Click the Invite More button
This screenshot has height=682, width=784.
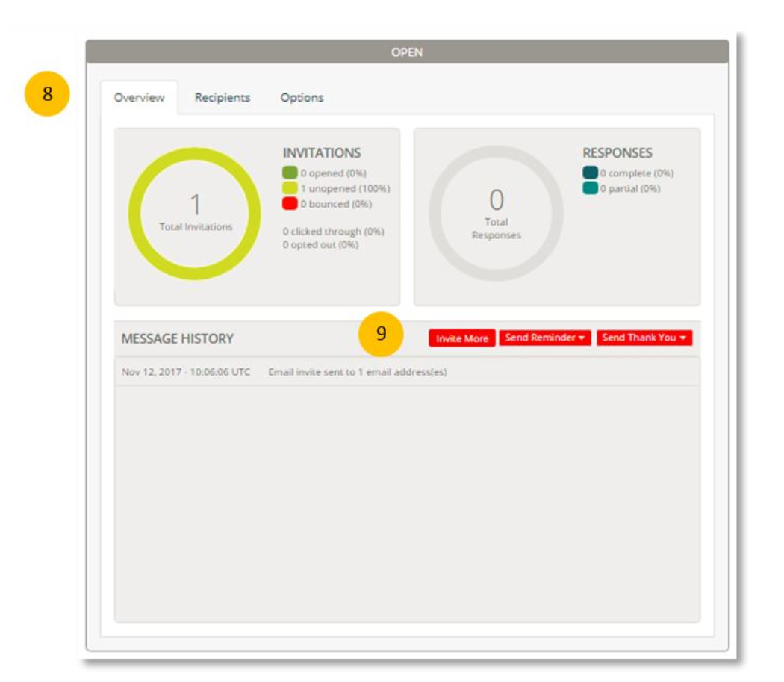point(461,338)
